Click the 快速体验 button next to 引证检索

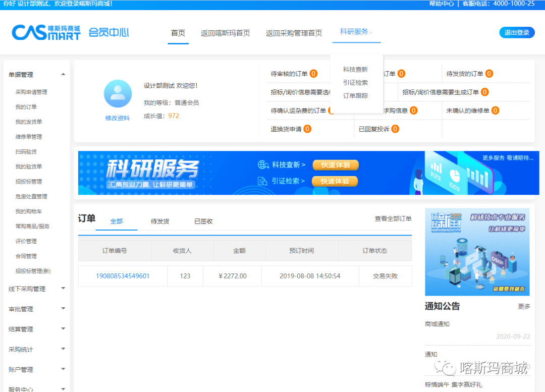point(336,181)
